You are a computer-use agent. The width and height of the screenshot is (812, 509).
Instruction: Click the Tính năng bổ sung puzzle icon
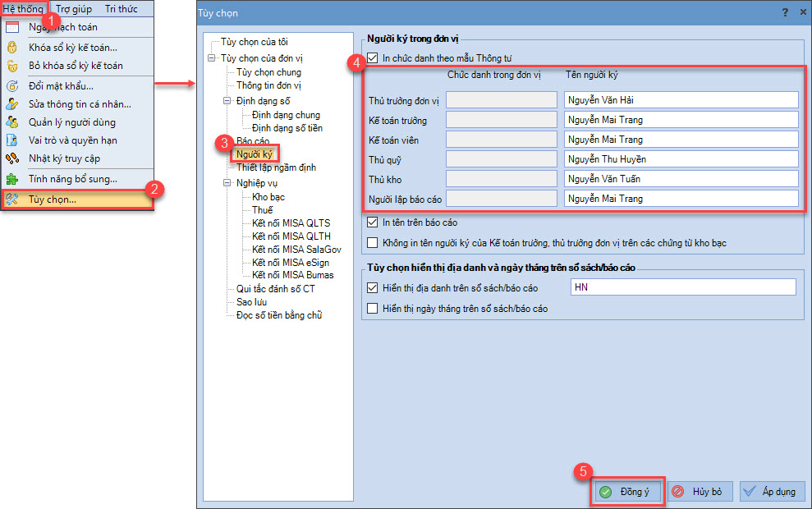point(12,179)
